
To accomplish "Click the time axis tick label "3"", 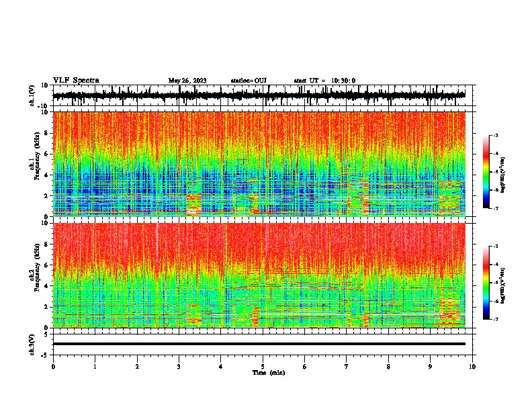I will pos(179,367).
